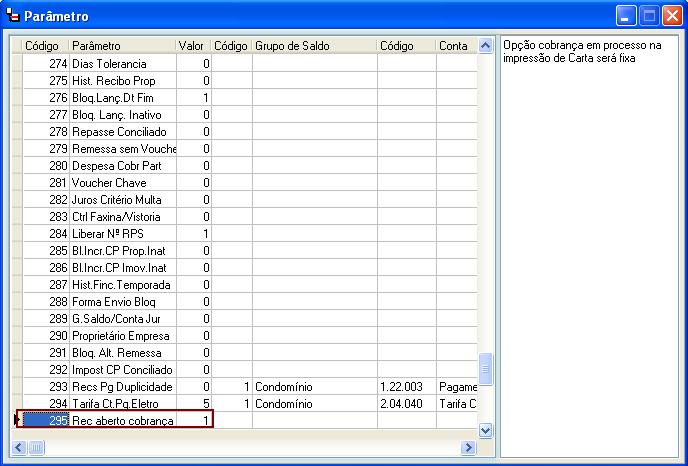Edit Valor cell of Rec aberto cobrança
The image size is (688, 466).
click(x=193, y=421)
